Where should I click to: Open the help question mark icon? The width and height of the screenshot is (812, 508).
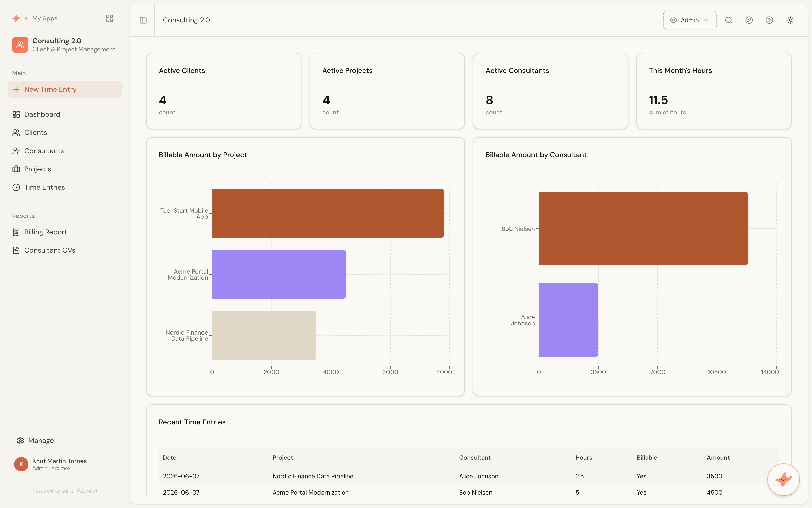point(769,20)
